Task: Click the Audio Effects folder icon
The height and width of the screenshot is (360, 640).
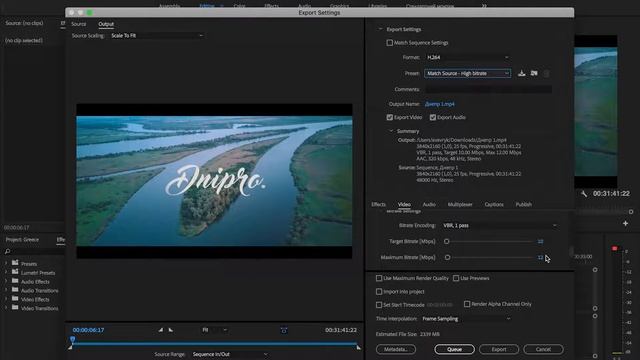Action: (x=15, y=281)
